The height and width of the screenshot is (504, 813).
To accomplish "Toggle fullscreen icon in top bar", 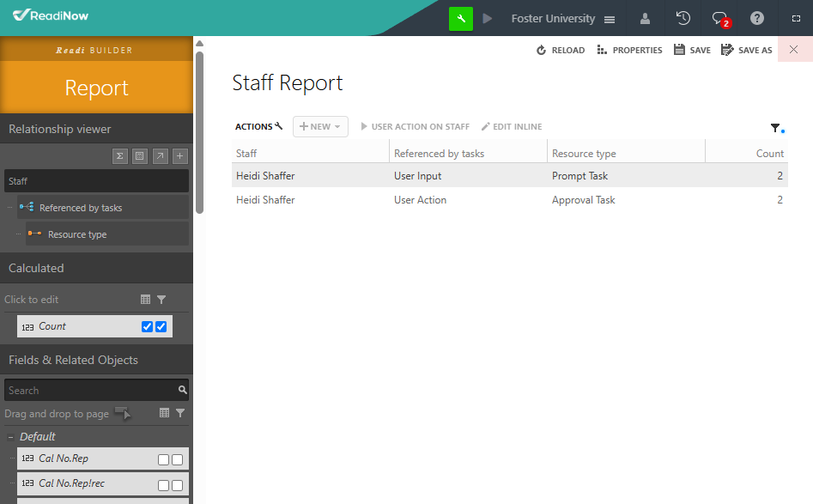I will click(796, 19).
